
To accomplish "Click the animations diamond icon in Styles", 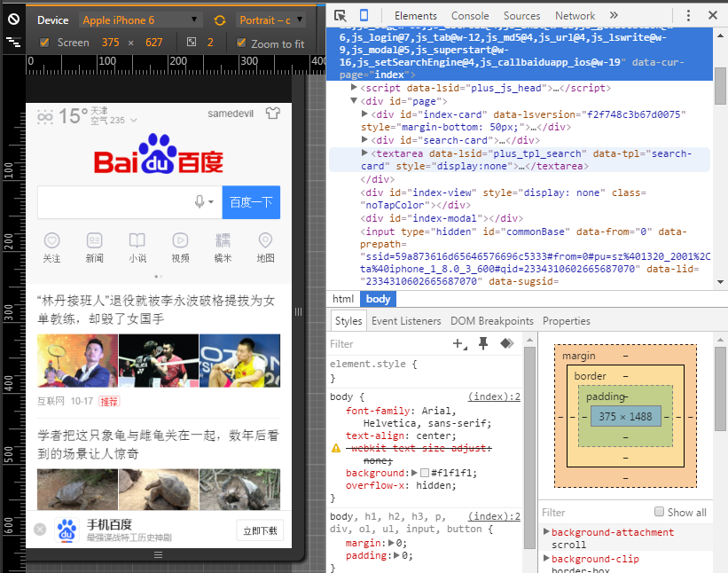I will coord(506,343).
